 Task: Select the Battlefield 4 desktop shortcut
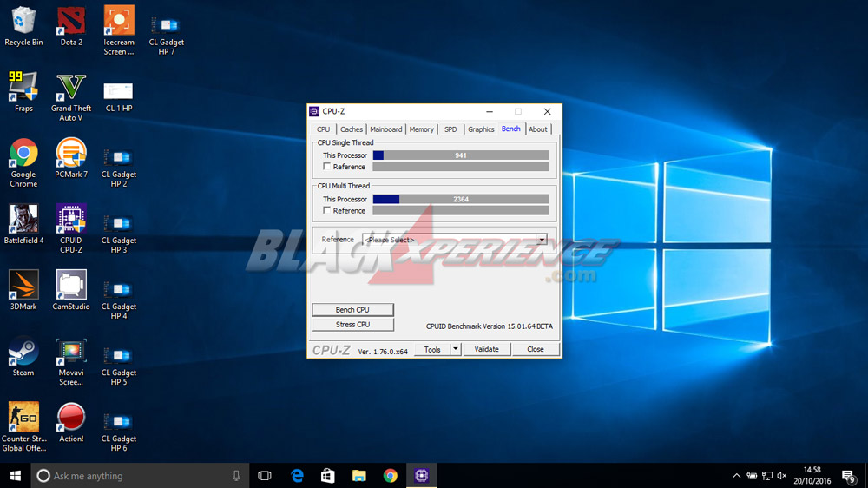[x=23, y=224]
